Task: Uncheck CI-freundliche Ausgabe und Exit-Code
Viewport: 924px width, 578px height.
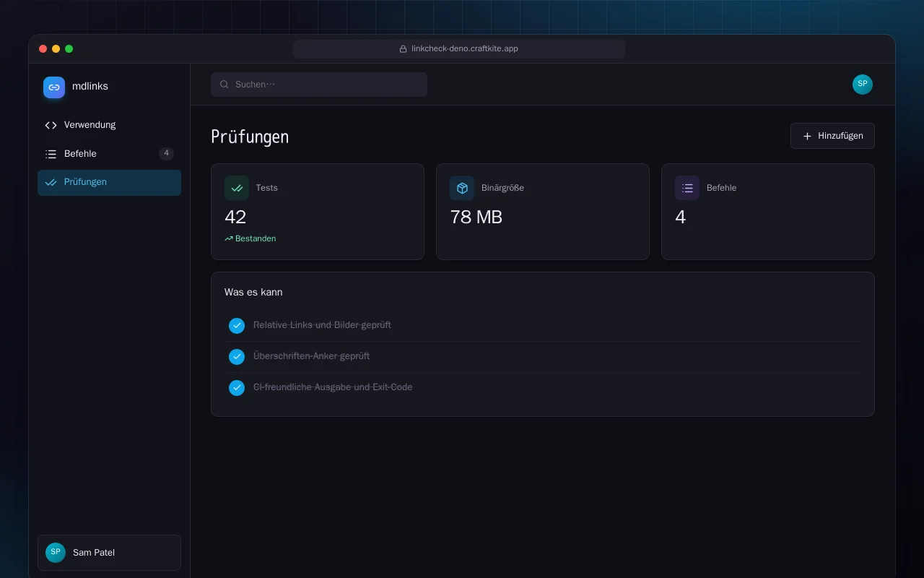Action: [x=237, y=388]
